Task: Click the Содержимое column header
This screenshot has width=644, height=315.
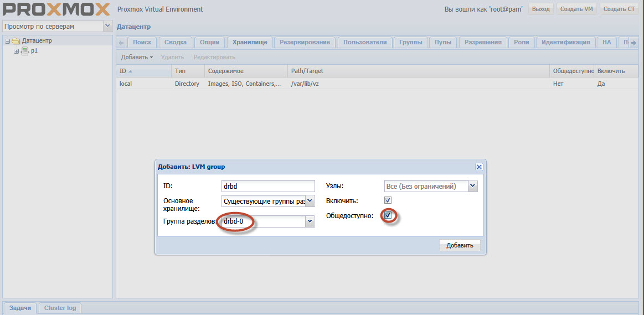Action: [x=246, y=71]
